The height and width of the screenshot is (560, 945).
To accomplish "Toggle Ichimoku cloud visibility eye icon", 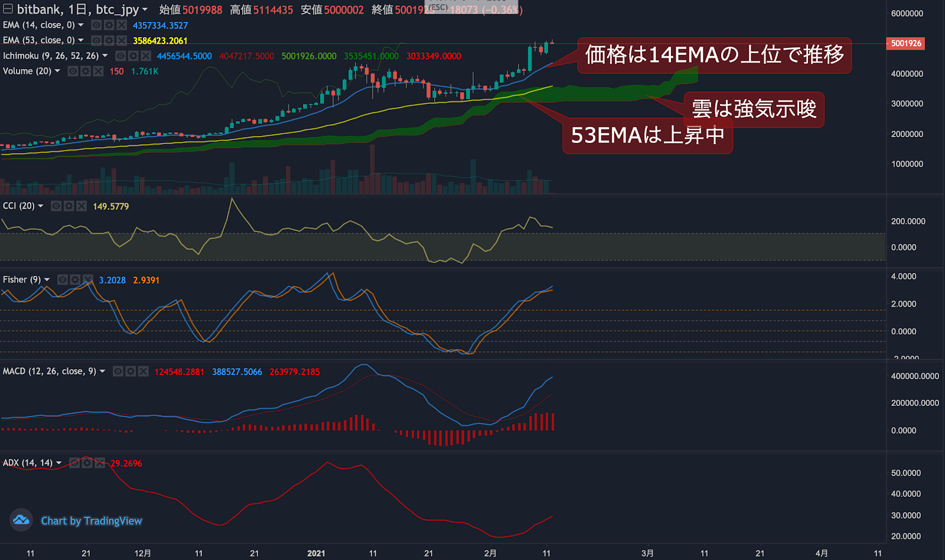I will 120,56.
